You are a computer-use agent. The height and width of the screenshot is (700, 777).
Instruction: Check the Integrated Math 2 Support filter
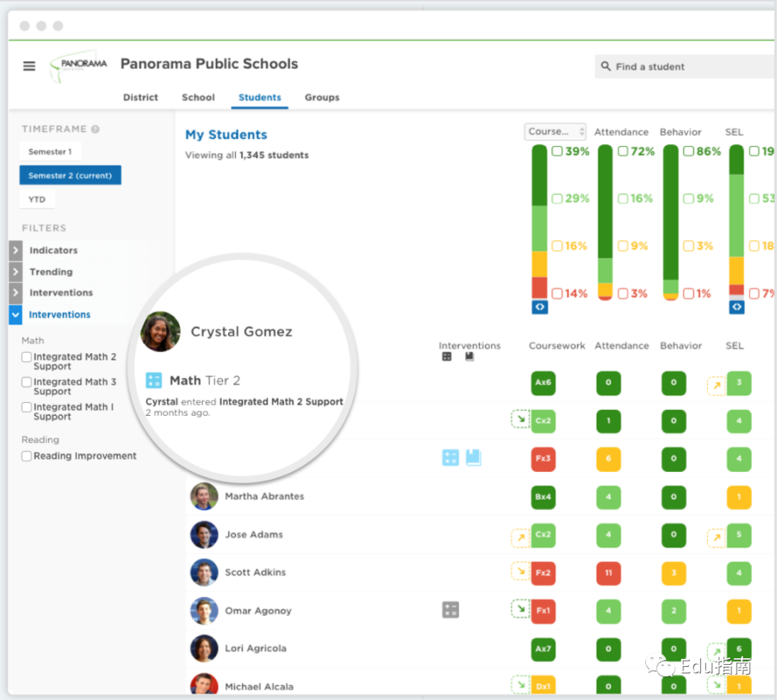(27, 357)
